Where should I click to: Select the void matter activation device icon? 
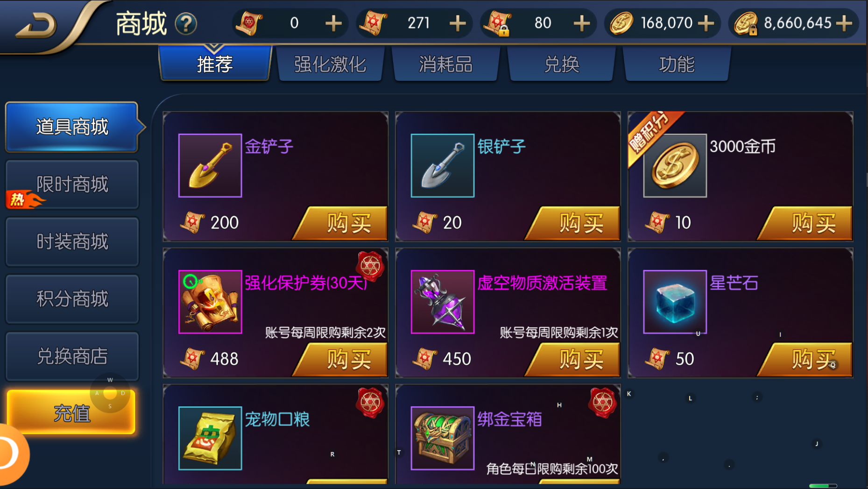click(x=442, y=302)
